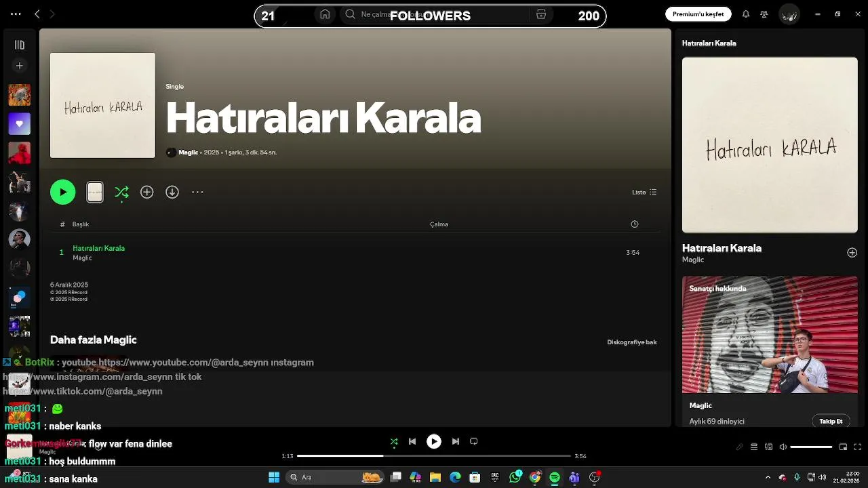This screenshot has width=868, height=488.
Task: Show hidden system tray icons
Action: tap(768, 477)
